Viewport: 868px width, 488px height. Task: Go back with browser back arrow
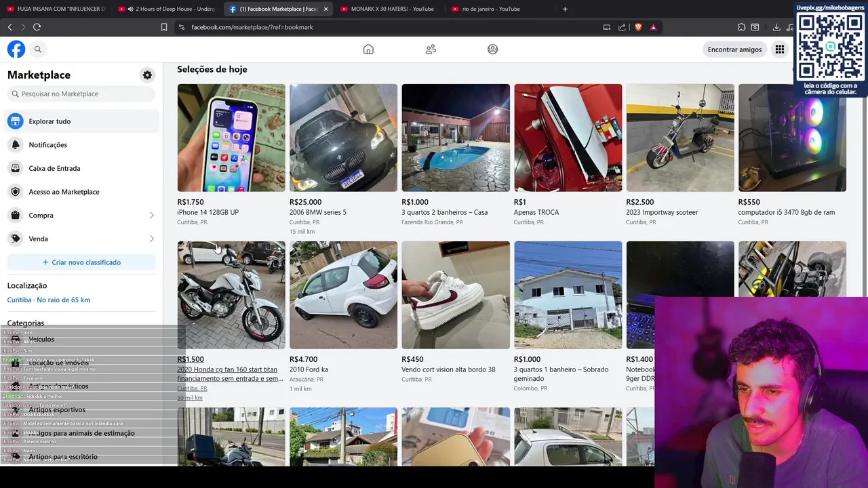[9, 27]
